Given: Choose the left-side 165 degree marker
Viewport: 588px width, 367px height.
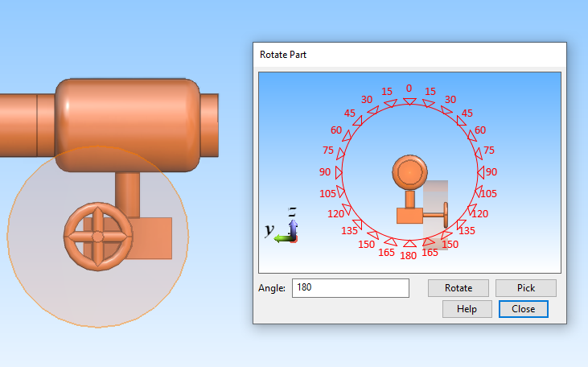Looking at the screenshot, I should [x=390, y=241].
